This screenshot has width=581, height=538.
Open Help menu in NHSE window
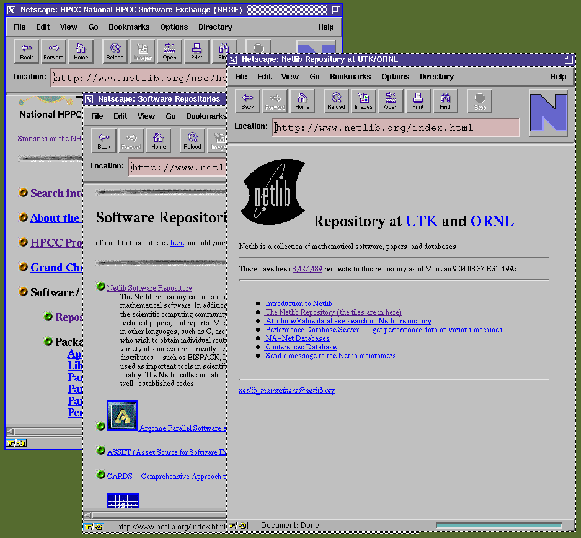(x=326, y=27)
